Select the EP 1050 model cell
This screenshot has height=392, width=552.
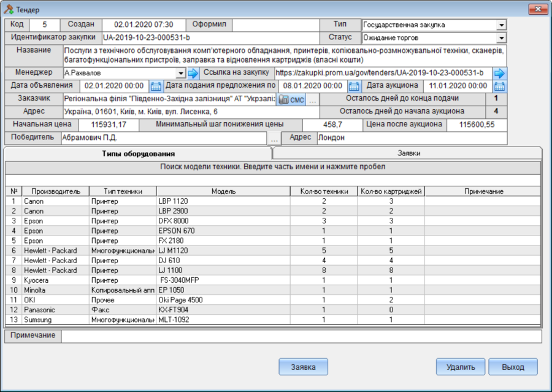tap(223, 290)
